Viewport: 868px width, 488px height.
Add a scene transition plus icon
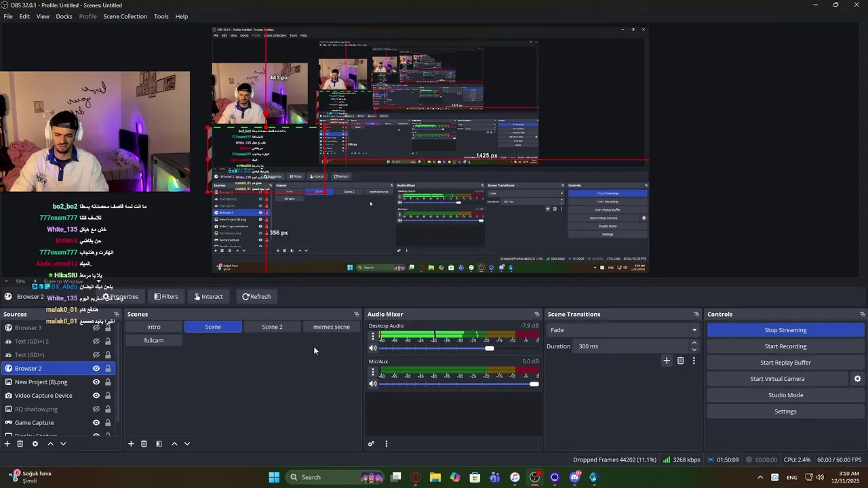pos(667,361)
